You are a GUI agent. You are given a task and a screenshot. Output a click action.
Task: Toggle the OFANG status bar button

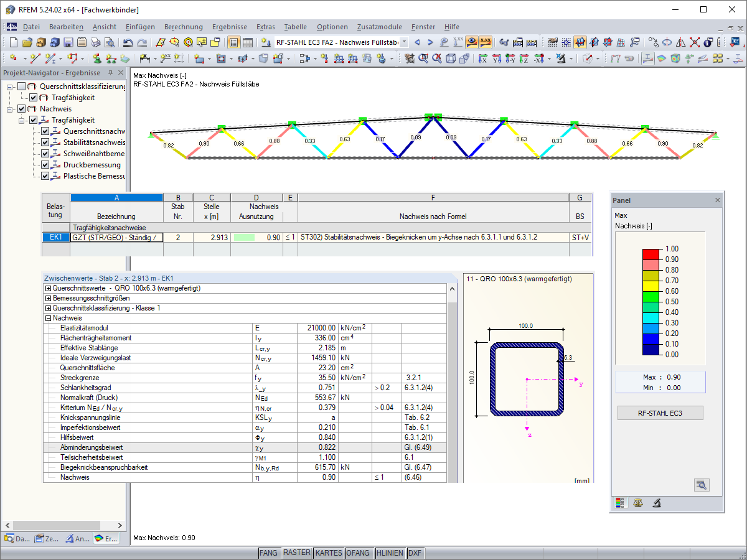pyautogui.click(x=358, y=553)
